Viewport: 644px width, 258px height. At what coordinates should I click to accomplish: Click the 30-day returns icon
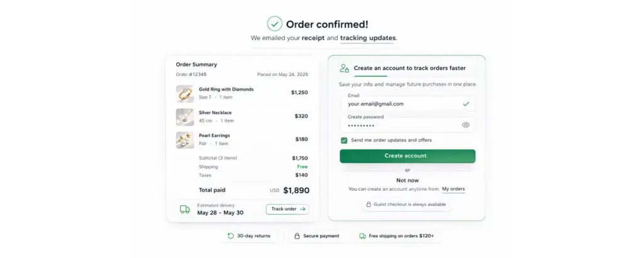231,236
